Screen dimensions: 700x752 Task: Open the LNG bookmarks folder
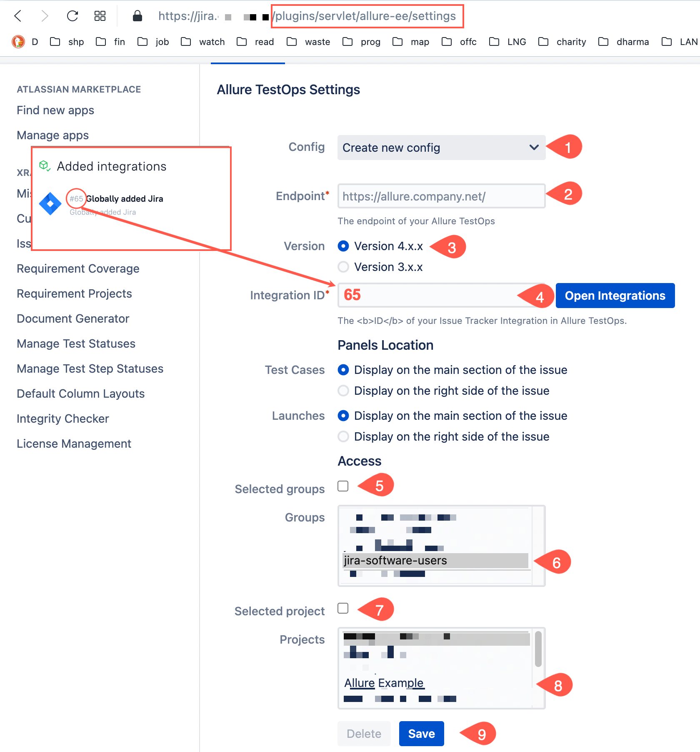click(x=507, y=42)
